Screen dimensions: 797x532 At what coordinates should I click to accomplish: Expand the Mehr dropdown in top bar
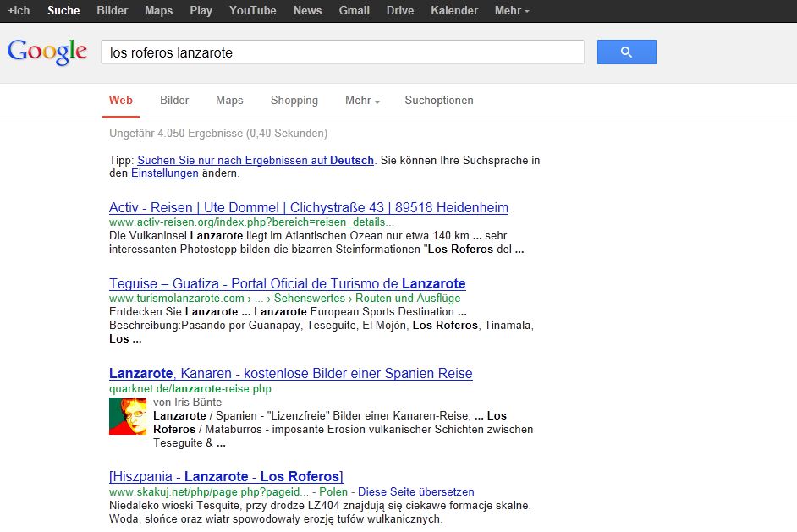point(512,11)
